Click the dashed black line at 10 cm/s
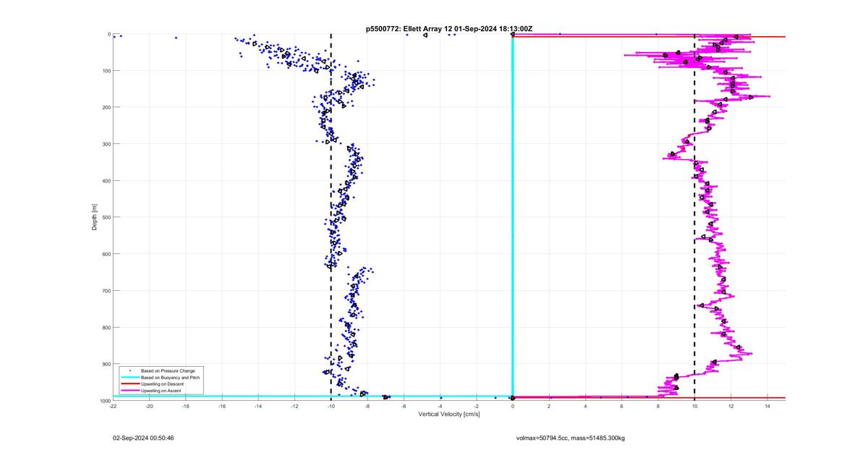Viewport: 868px width, 450px height. click(694, 217)
